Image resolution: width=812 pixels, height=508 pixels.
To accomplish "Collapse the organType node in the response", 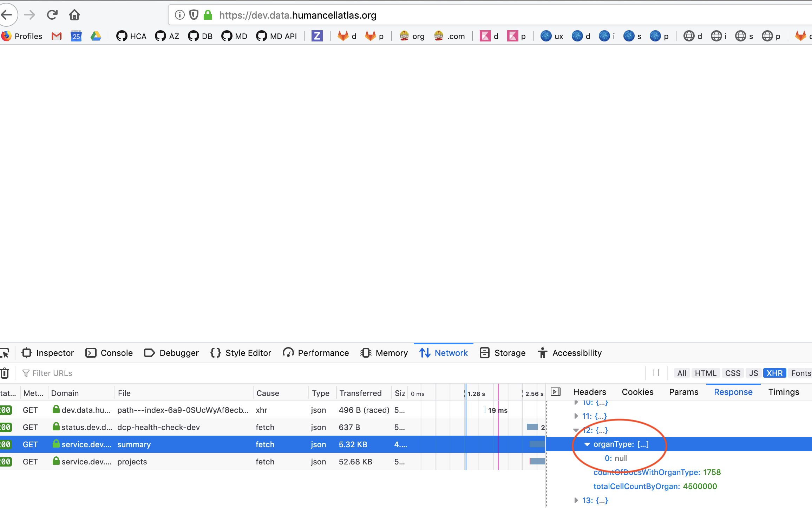I will [587, 444].
